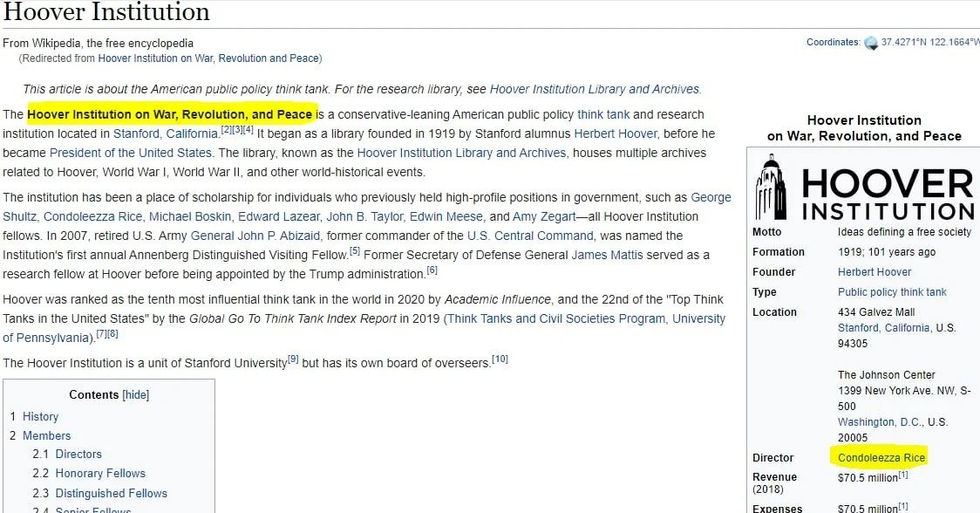Open the History section in Contents
Image resolution: width=980 pixels, height=513 pixels.
coord(40,417)
